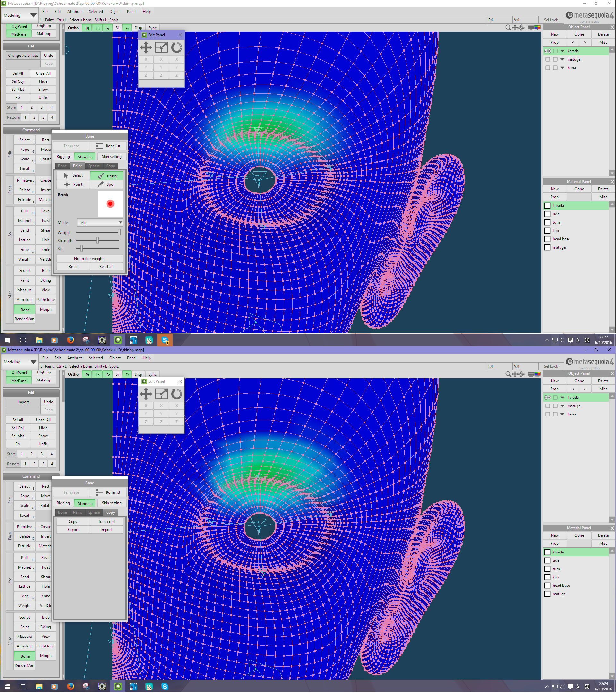Pick the Point tool in the Bone panel

click(73, 184)
